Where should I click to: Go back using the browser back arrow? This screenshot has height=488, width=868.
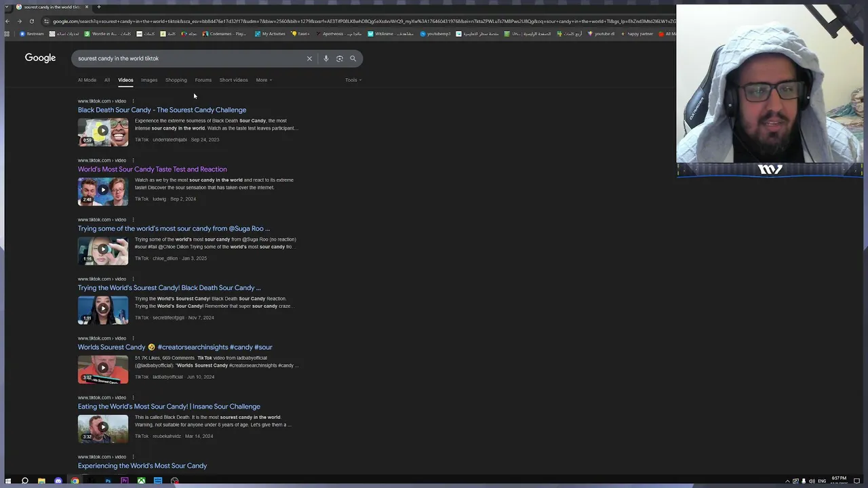click(7, 21)
